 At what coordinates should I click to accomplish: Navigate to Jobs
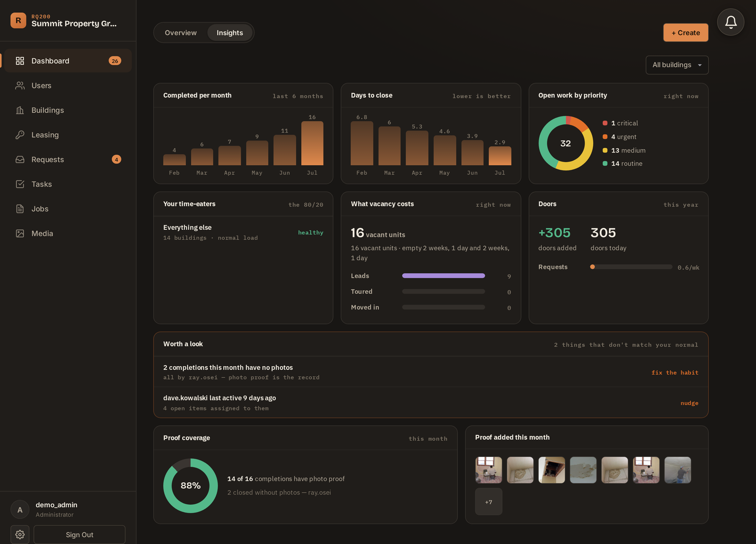pyautogui.click(x=68, y=209)
